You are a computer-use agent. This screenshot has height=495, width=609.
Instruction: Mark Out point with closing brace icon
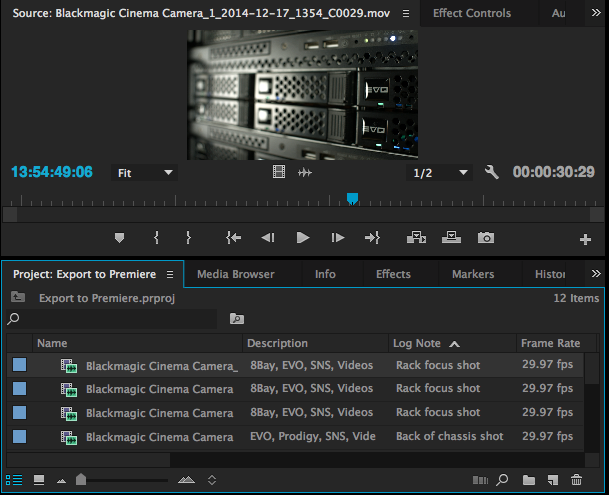pyautogui.click(x=188, y=237)
